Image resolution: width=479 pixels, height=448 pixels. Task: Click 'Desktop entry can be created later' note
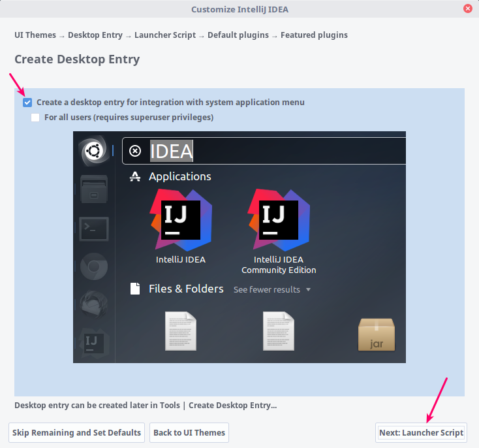[x=146, y=405]
